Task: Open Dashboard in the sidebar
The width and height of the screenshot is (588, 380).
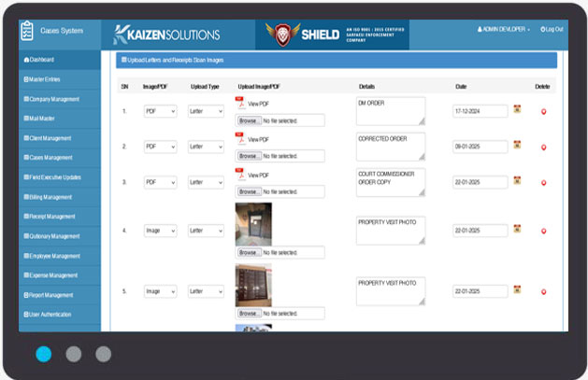Action: coord(60,60)
